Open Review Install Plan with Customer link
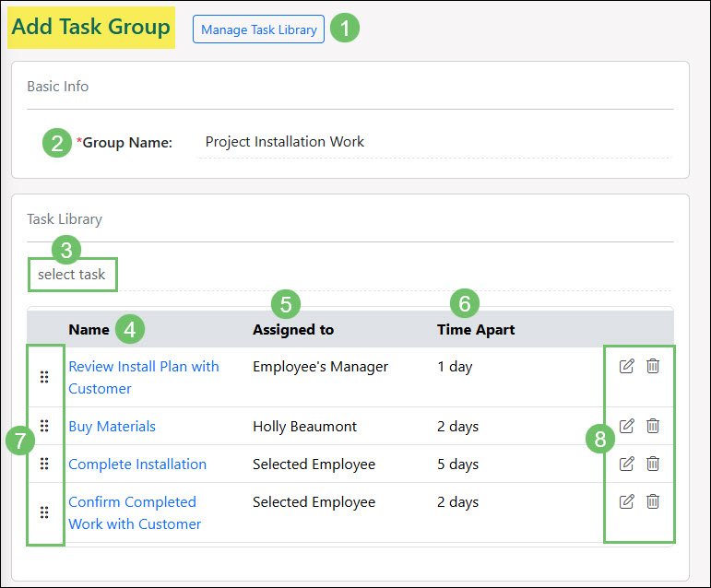This screenshot has height=588, width=711. (143, 367)
